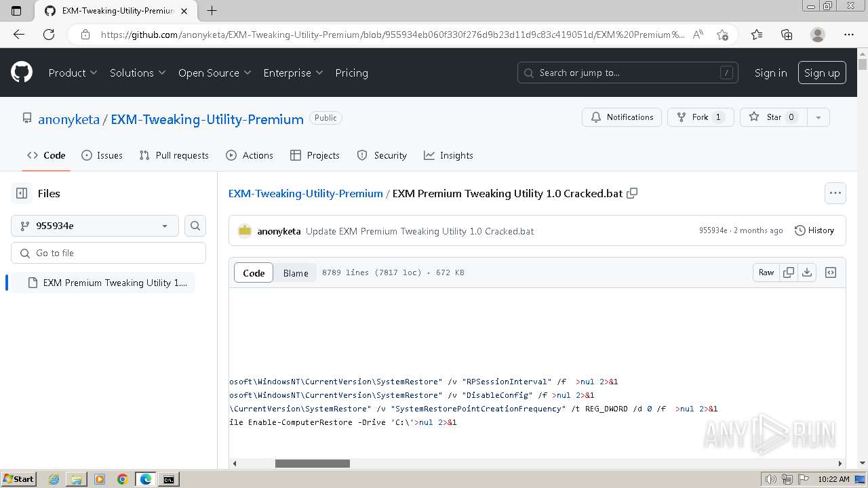Open Raw file view button
Screen dimensions: 868x488
pyautogui.click(x=766, y=272)
